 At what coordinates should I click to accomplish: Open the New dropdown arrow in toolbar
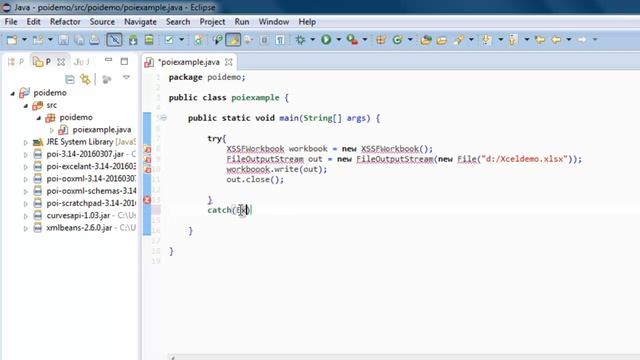(x=24, y=40)
